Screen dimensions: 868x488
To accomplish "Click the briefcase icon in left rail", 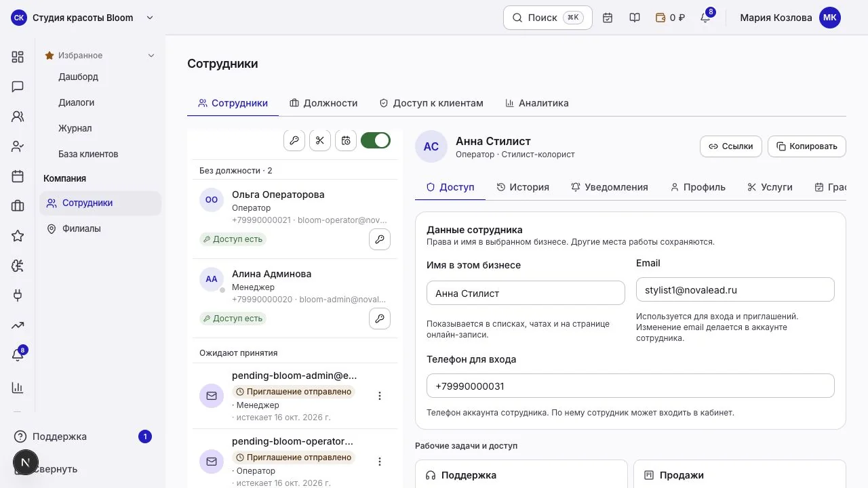I will 18,206.
